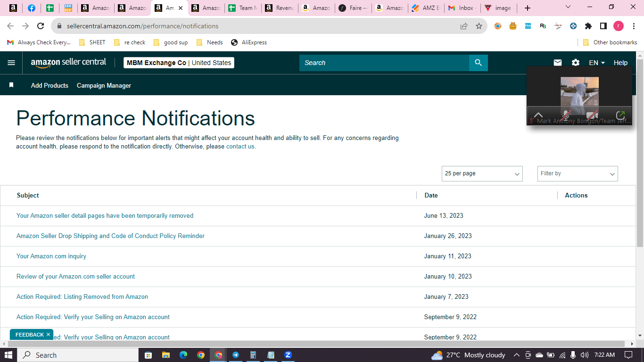
Task: Open 'Your Amazon seller detail pages' notification
Action: pos(105,215)
